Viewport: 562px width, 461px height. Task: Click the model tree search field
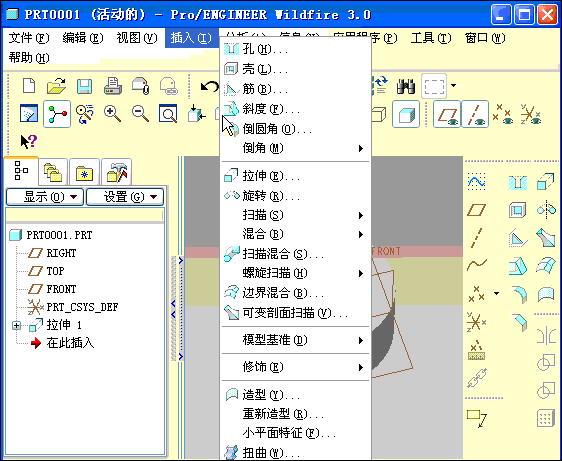point(85,216)
